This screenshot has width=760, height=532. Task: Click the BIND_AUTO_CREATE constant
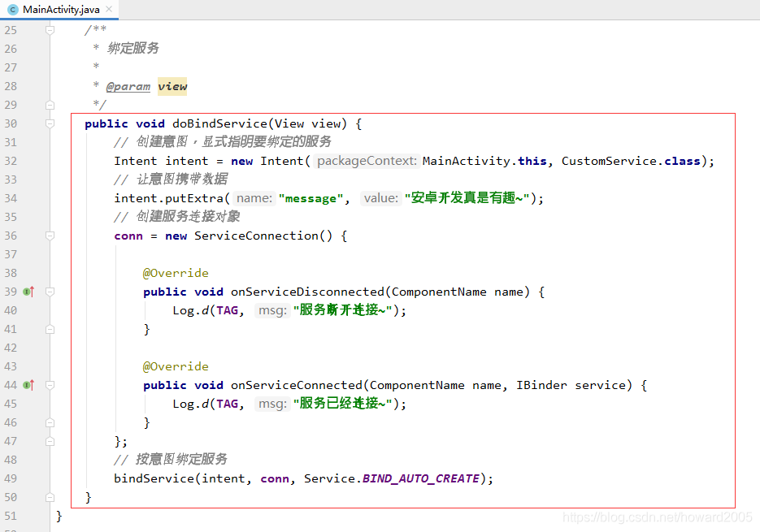click(421, 478)
